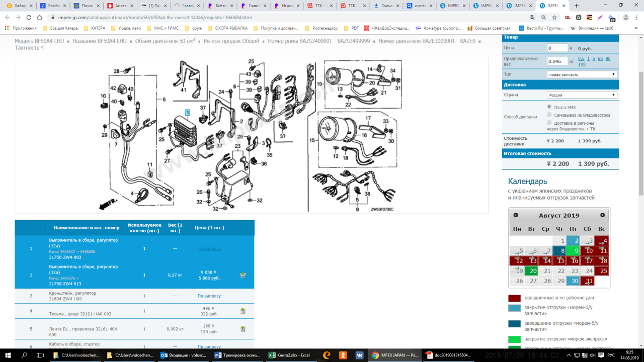The width and height of the screenshot is (644, 362).
Task: Select the Почта EMS delivery option
Action: pyautogui.click(x=549, y=107)
